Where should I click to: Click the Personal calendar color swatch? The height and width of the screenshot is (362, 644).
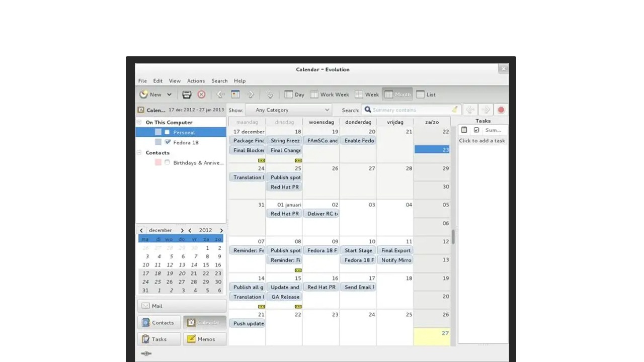(x=158, y=132)
